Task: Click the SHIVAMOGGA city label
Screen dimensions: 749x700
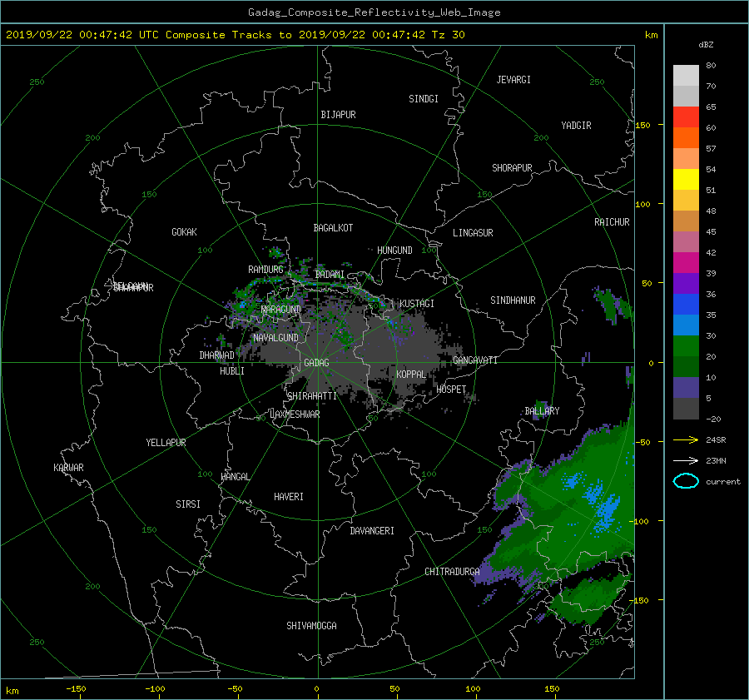Action: click(x=311, y=625)
